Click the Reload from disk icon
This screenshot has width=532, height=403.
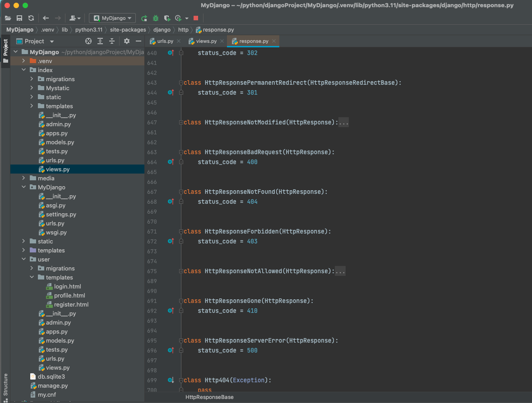click(x=31, y=18)
